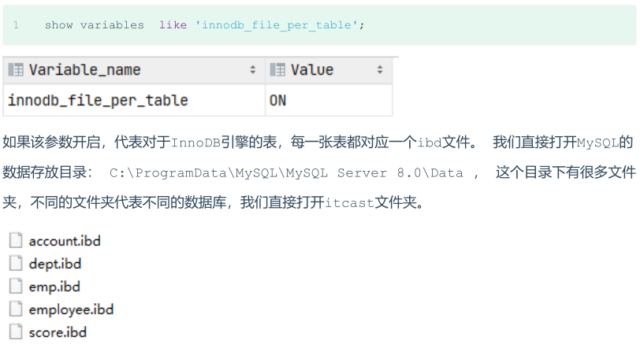This screenshot has width=644, height=348.
Task: Open the Value column sort arrows
Action: [380, 70]
